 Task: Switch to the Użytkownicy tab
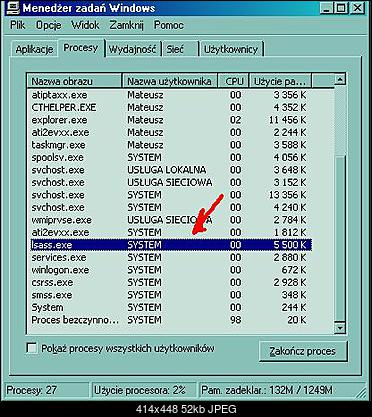point(231,49)
